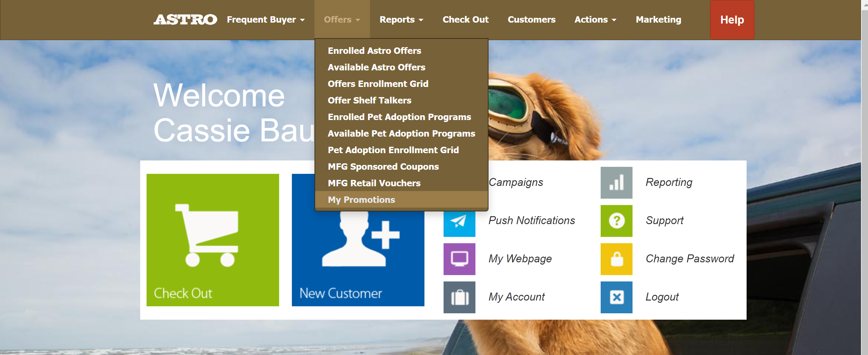The height and width of the screenshot is (355, 868).
Task: Click the red Help button
Action: (732, 19)
